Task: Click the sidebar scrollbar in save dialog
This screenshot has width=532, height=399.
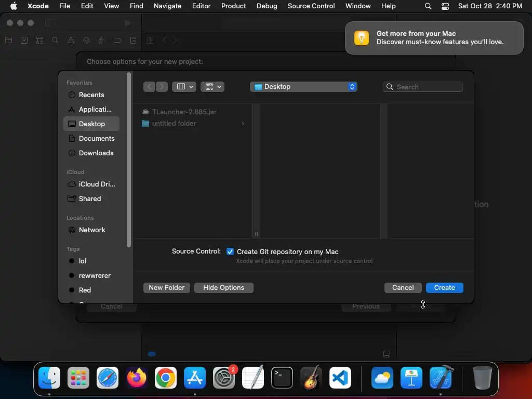Action: coord(129,159)
